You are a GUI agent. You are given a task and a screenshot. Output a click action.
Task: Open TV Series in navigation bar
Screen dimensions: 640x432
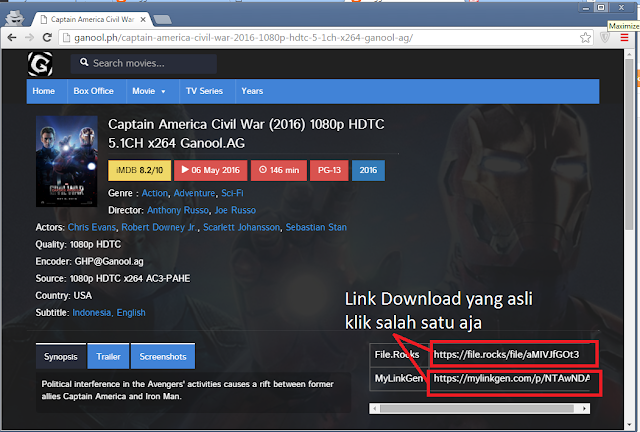(x=204, y=91)
